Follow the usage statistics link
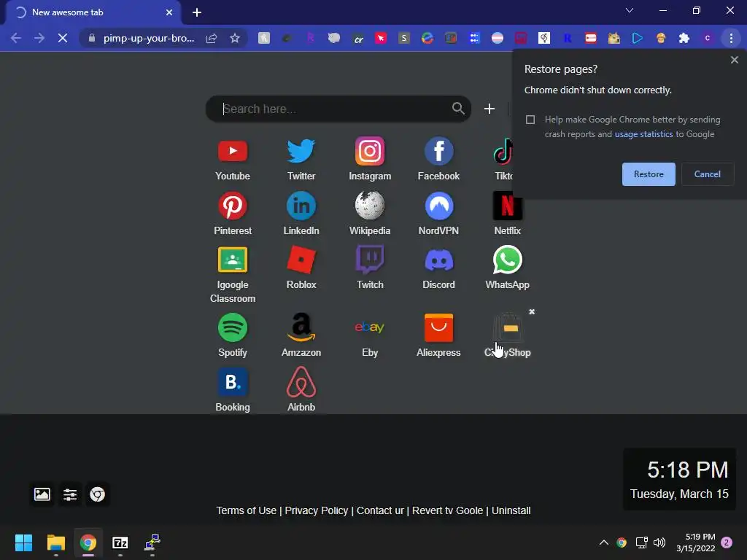The image size is (747, 560). (643, 134)
